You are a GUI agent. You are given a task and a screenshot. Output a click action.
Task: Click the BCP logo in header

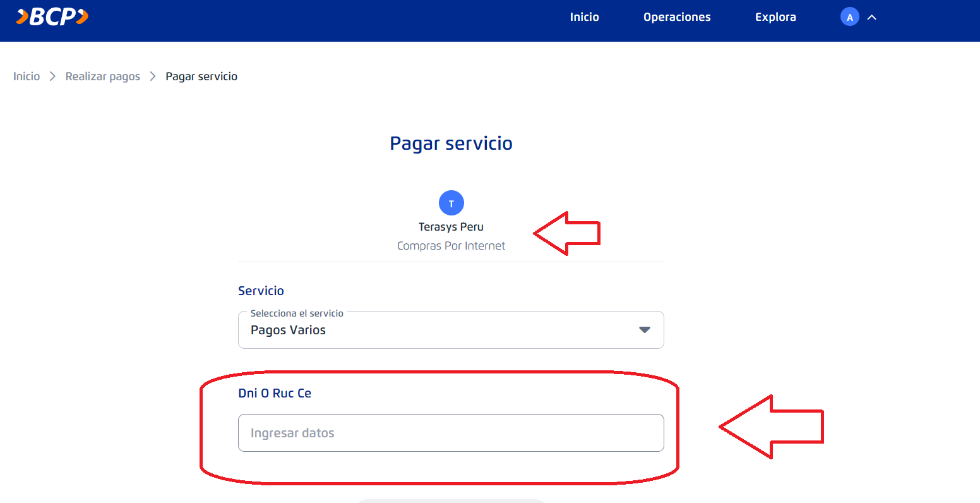coord(52,17)
